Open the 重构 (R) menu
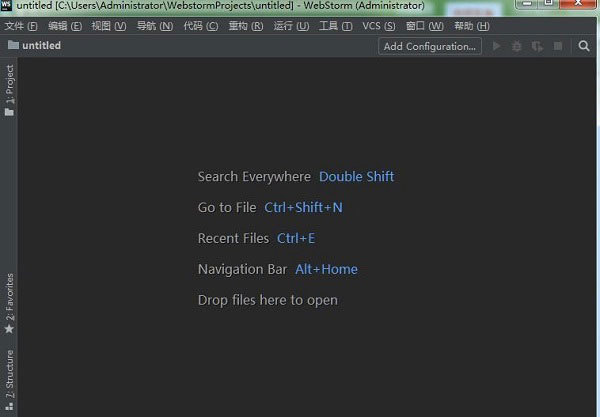Screen dimensions: 600x417 246,26
